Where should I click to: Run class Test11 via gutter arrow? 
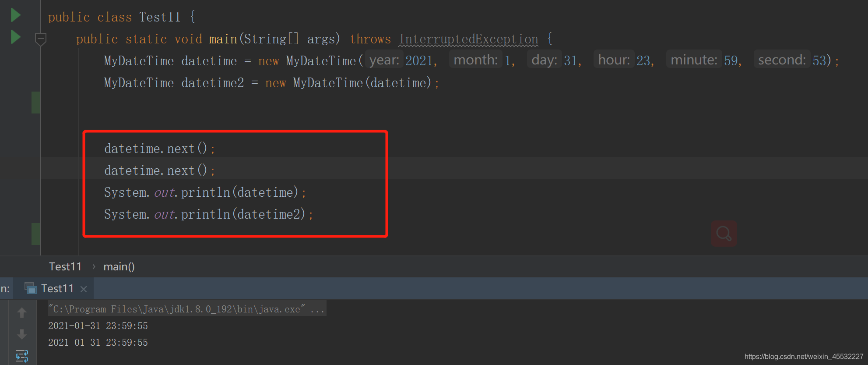click(16, 15)
